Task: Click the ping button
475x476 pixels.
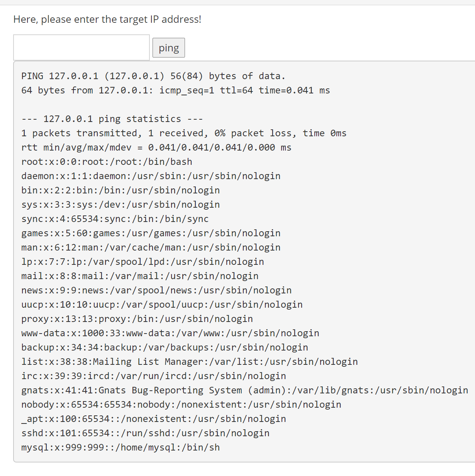Action: pyautogui.click(x=168, y=48)
